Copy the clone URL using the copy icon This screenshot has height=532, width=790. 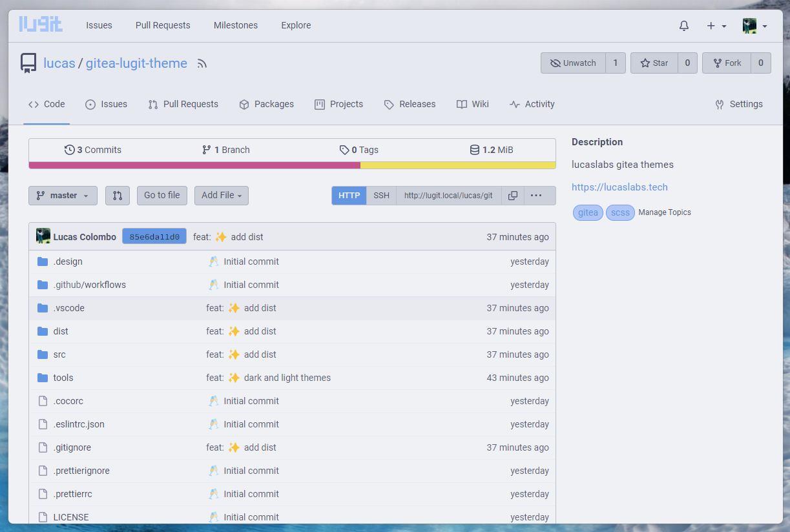pyautogui.click(x=512, y=195)
